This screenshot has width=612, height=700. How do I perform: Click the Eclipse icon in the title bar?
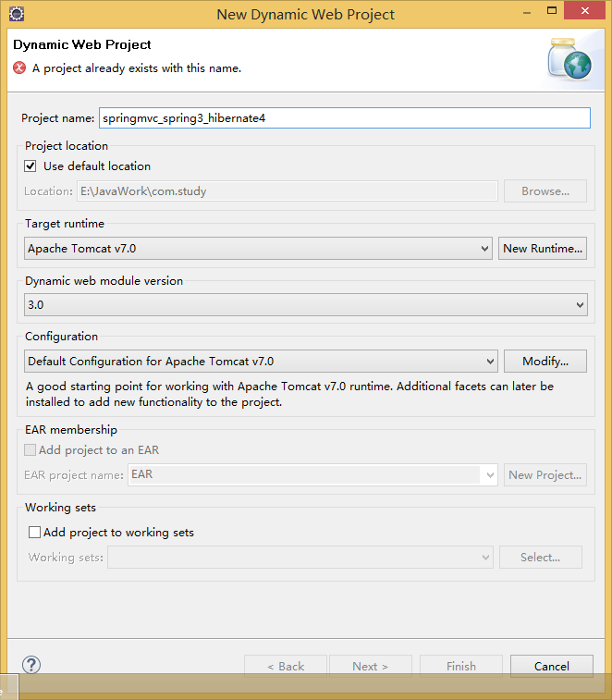pyautogui.click(x=16, y=14)
